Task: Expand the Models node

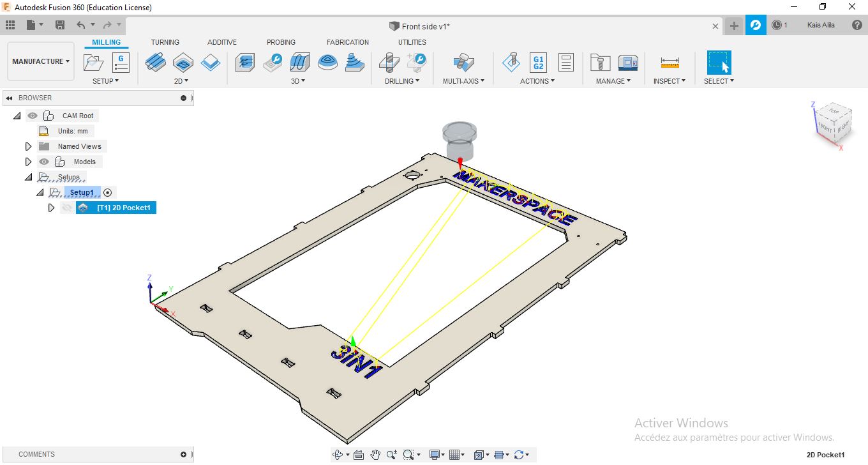Action: tap(28, 162)
